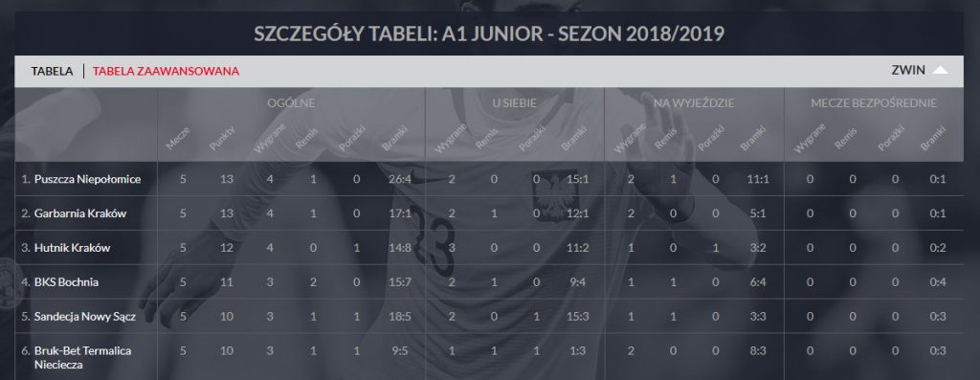Image resolution: width=980 pixels, height=380 pixels.
Task: Click Puszcza Niepołomice's 26:4 goals cell
Action: tap(399, 179)
